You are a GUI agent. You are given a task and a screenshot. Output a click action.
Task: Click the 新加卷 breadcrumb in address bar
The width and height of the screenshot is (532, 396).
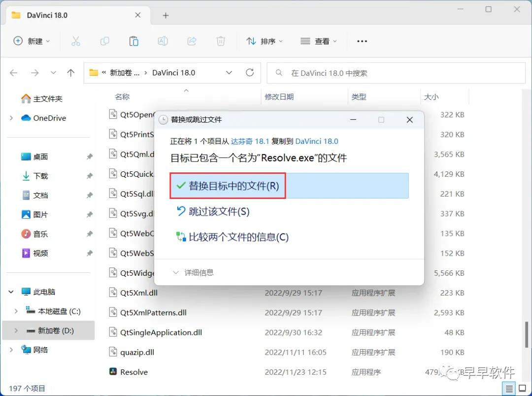coord(125,72)
